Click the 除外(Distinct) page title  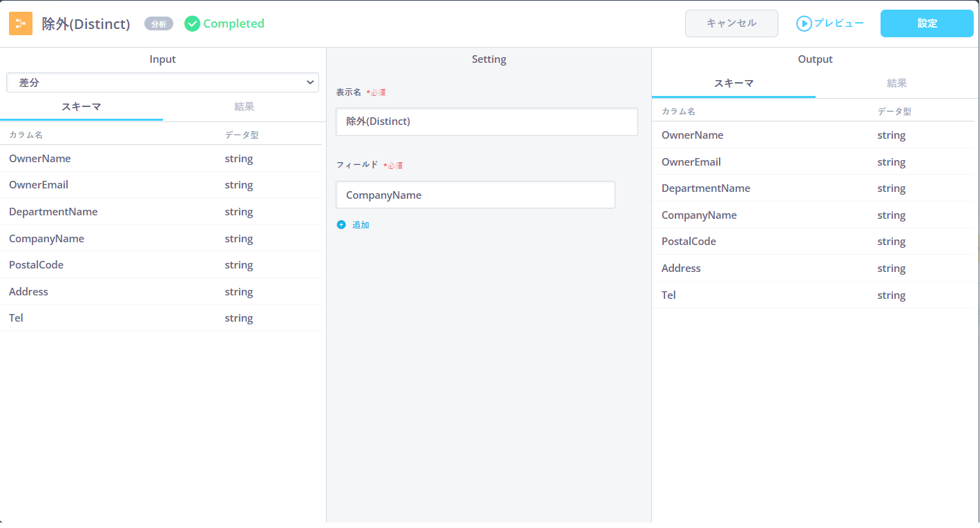[86, 24]
